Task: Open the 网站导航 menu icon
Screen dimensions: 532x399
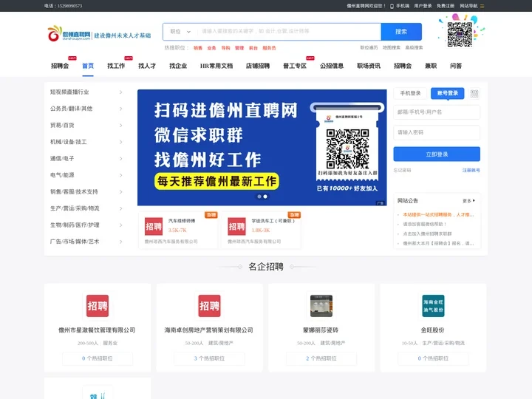Action: (482, 6)
